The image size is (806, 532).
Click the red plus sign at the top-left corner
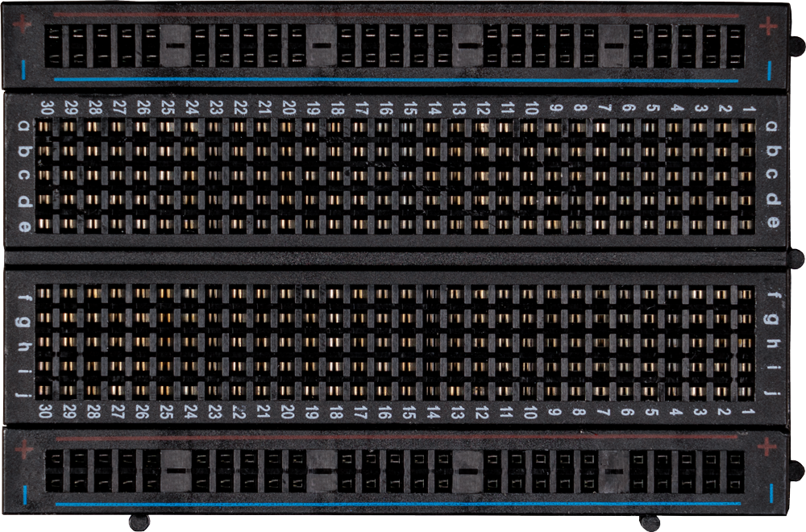click(22, 23)
